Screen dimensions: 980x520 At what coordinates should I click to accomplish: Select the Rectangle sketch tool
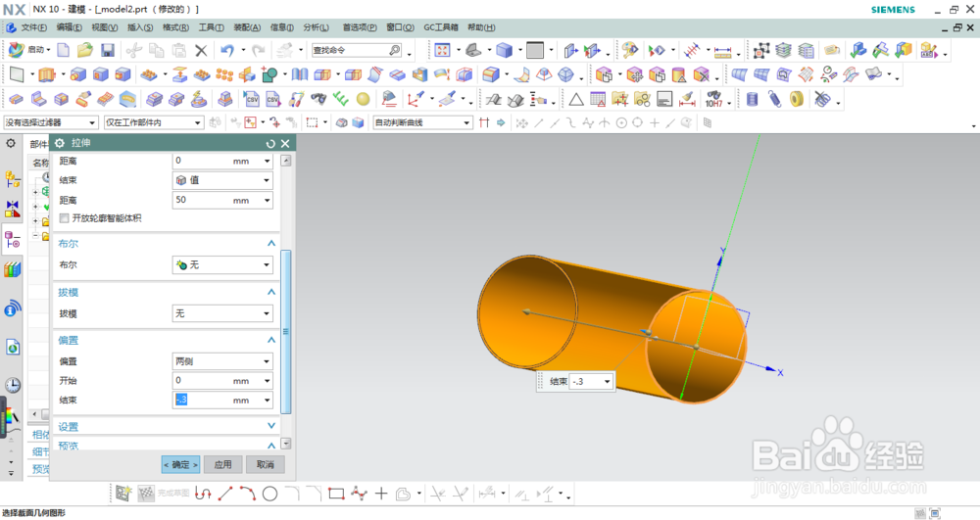pos(336,494)
